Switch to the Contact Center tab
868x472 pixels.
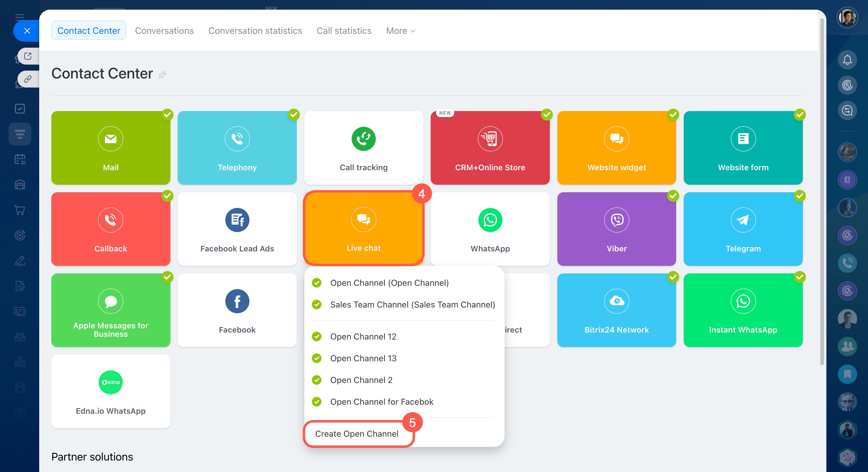89,30
